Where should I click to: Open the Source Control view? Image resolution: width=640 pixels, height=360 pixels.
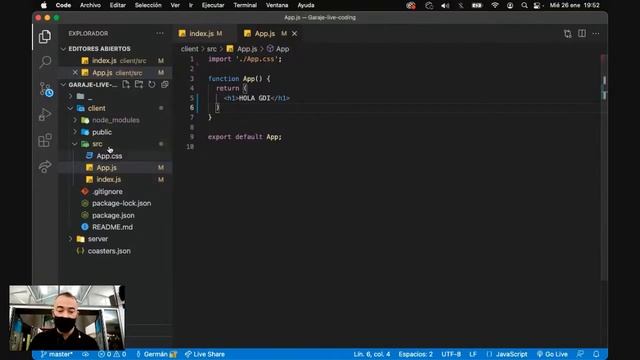point(46,89)
